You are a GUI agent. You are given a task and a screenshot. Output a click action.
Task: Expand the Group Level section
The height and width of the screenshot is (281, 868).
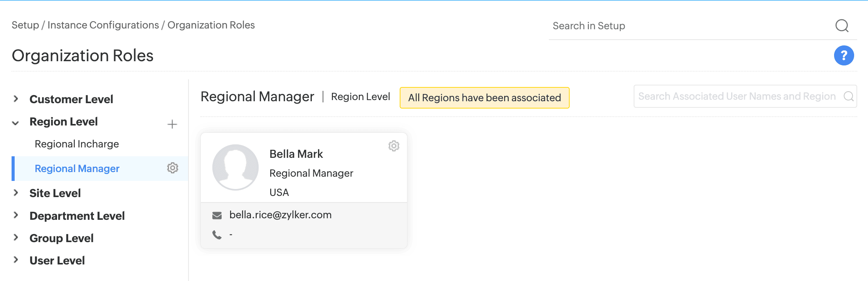point(16,238)
